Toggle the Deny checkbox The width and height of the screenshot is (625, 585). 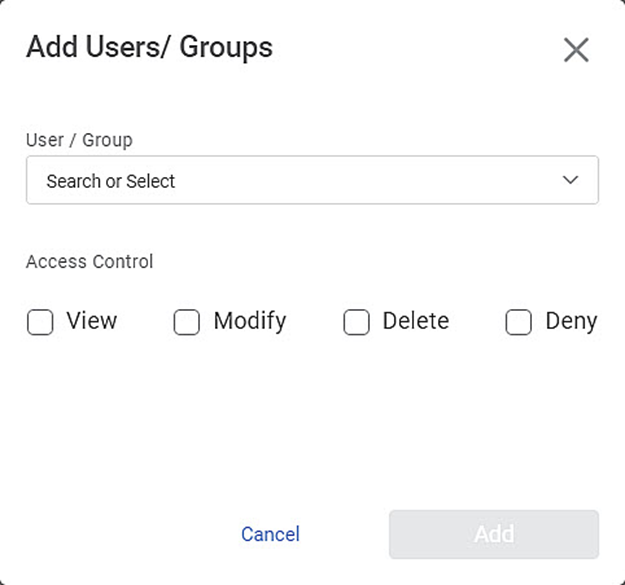(x=518, y=322)
